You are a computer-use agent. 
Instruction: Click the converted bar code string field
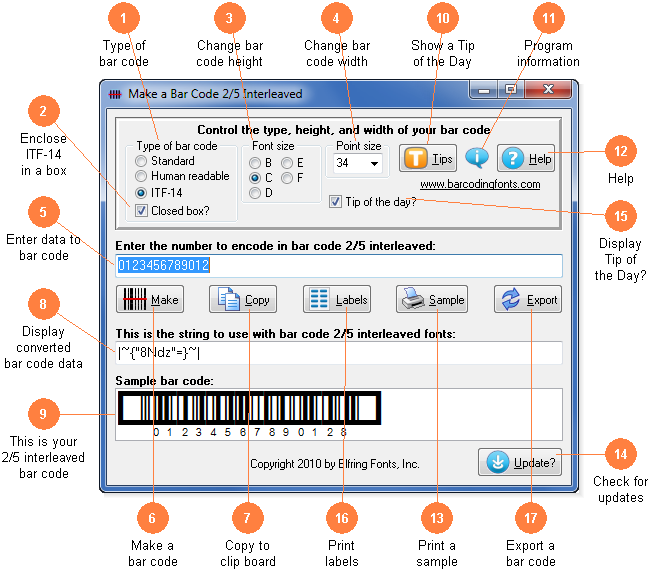339,353
